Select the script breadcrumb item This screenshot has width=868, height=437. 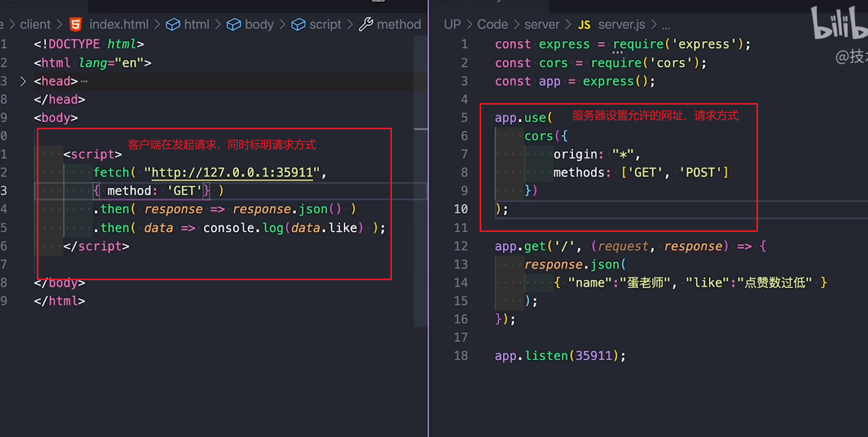[325, 24]
